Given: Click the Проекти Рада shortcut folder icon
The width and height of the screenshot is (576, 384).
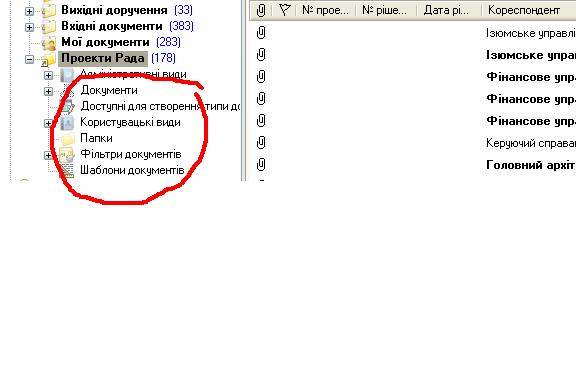Looking at the screenshot, I should [48, 59].
